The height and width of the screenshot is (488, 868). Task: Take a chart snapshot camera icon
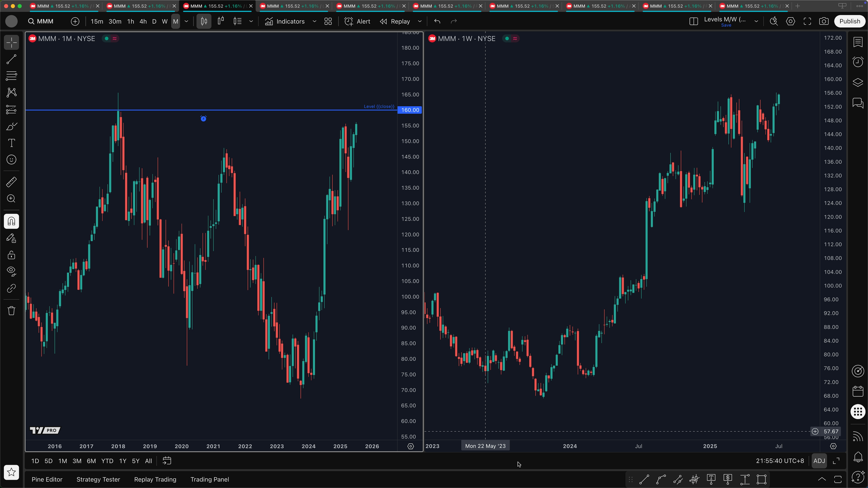[x=824, y=21]
